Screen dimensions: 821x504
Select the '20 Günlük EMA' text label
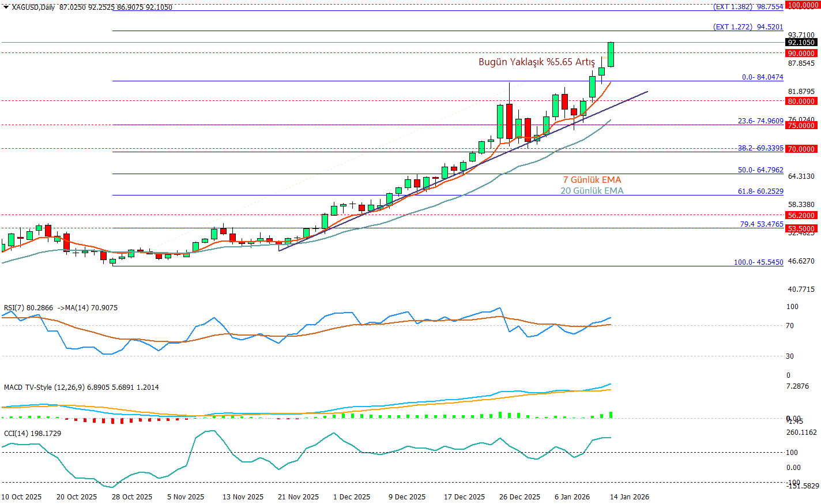click(x=592, y=191)
